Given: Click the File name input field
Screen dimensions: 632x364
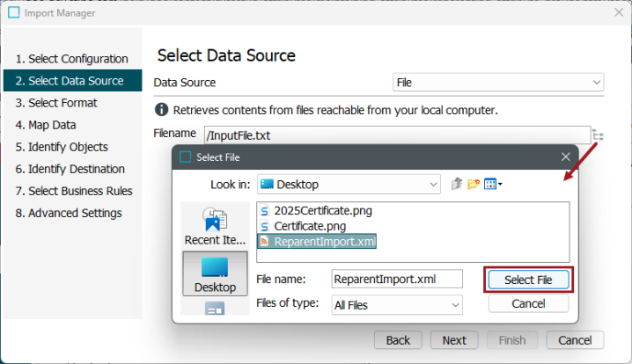Looking at the screenshot, I should coord(397,279).
